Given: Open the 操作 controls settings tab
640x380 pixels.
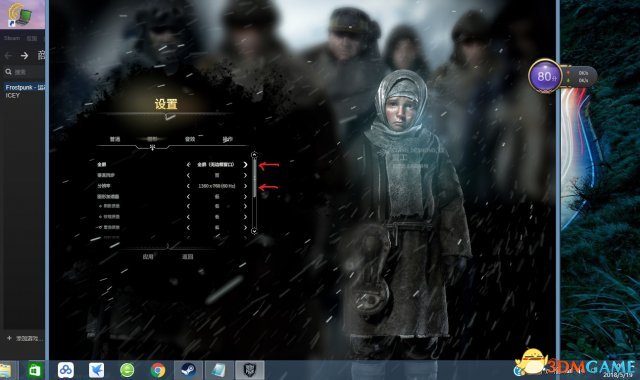Looking at the screenshot, I should click(x=227, y=139).
